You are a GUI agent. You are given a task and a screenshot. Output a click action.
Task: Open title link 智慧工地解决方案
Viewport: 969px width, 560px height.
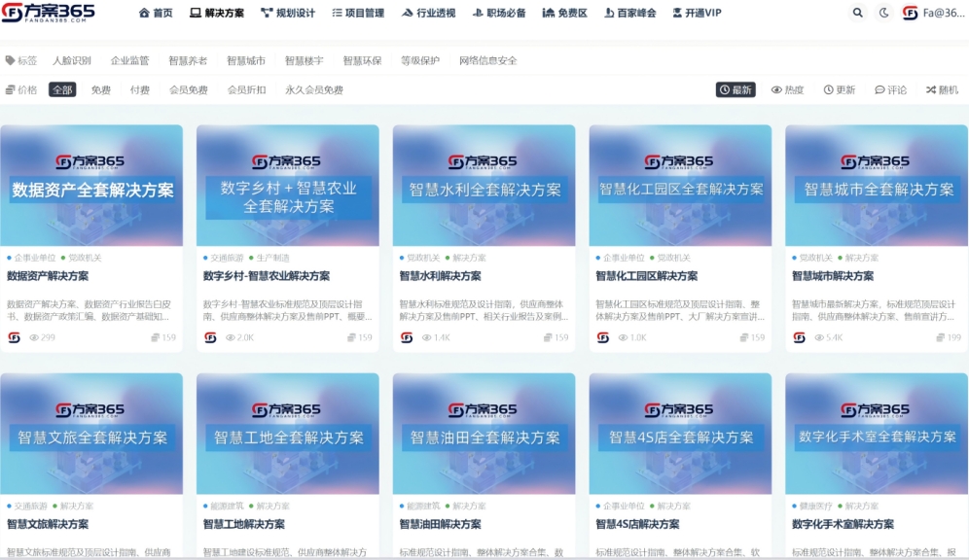point(244,524)
